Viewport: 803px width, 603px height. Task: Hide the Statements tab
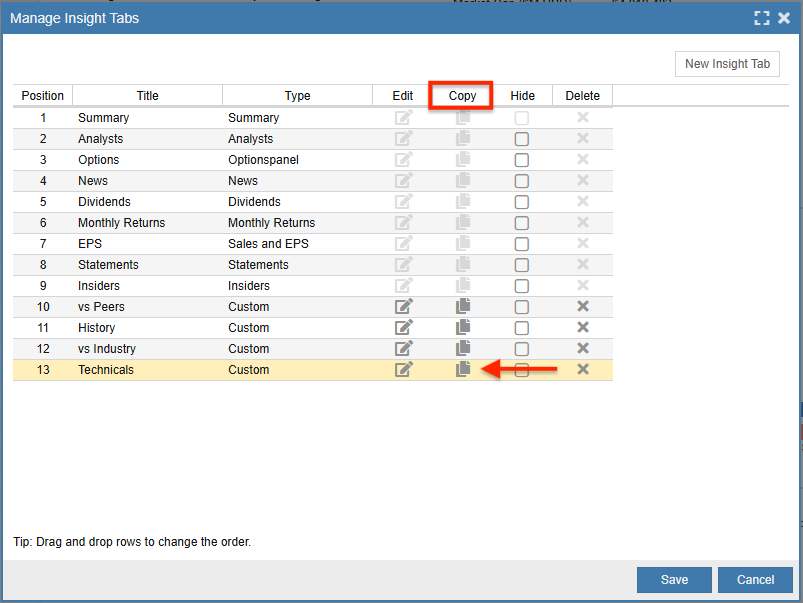coord(522,265)
